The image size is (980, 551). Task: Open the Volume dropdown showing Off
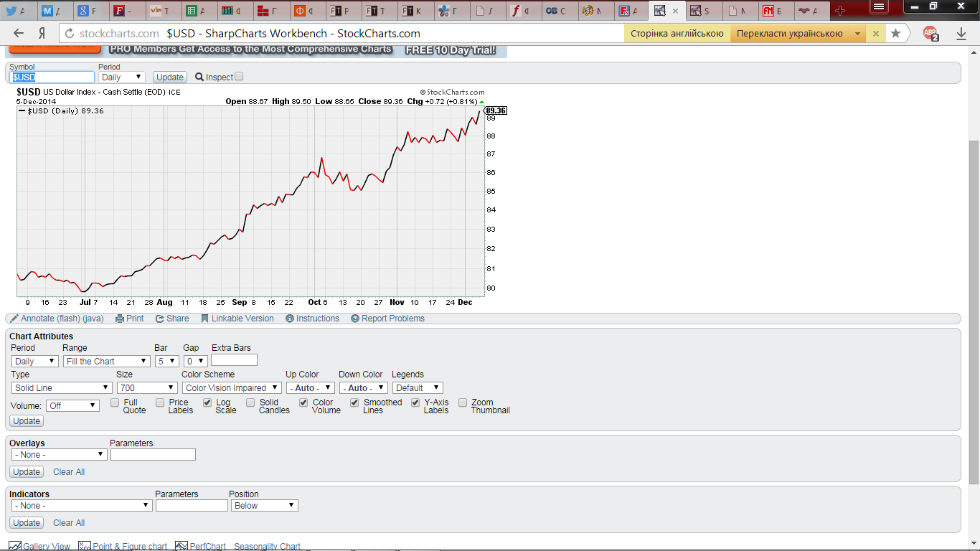72,406
